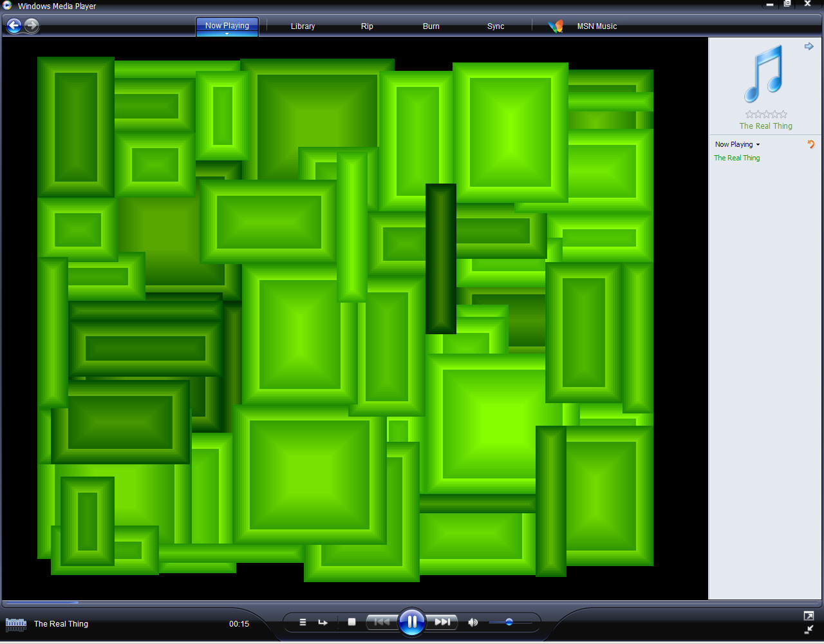Open the MSN Music butterfly icon
The height and width of the screenshot is (644, 824).
click(x=556, y=26)
